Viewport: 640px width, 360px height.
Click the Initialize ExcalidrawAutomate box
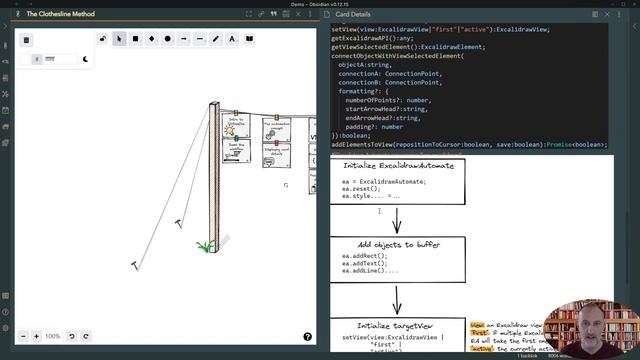coord(398,182)
